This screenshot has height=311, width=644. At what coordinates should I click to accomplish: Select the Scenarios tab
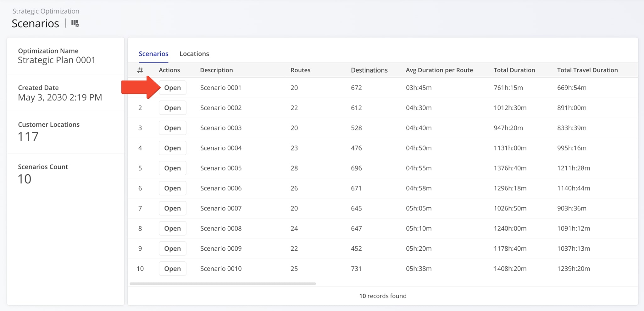pyautogui.click(x=153, y=54)
